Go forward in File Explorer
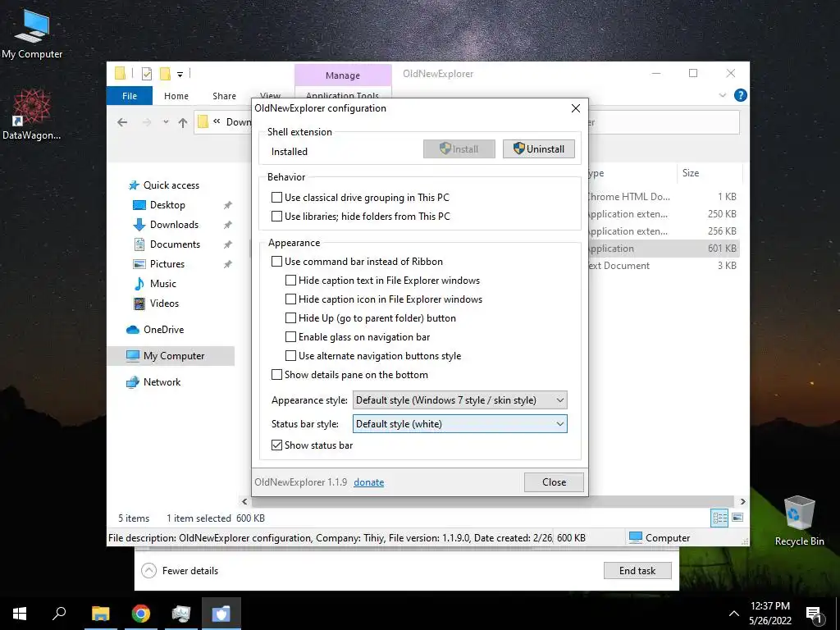The width and height of the screenshot is (840, 630). (x=146, y=122)
